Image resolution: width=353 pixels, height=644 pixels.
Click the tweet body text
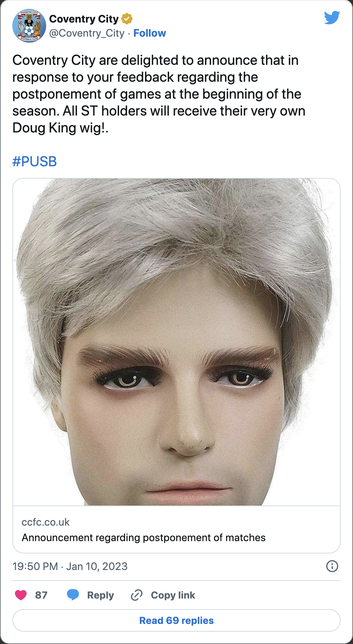point(159,94)
